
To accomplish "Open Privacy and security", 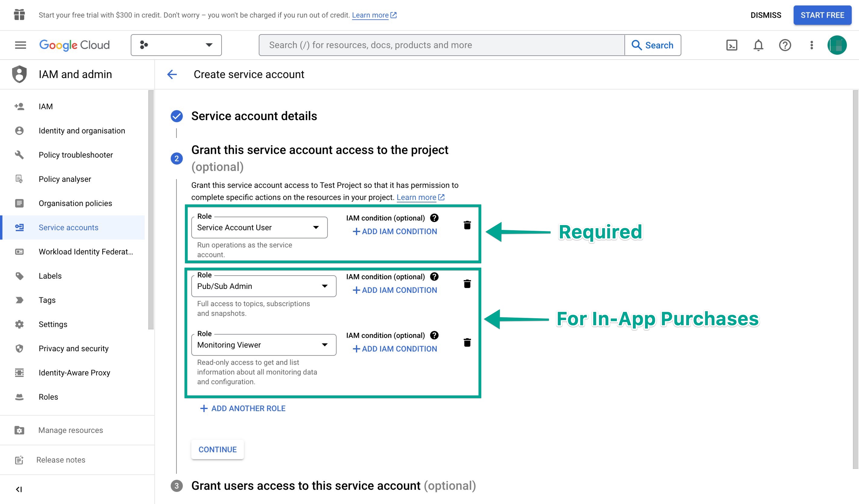I will coord(72,348).
